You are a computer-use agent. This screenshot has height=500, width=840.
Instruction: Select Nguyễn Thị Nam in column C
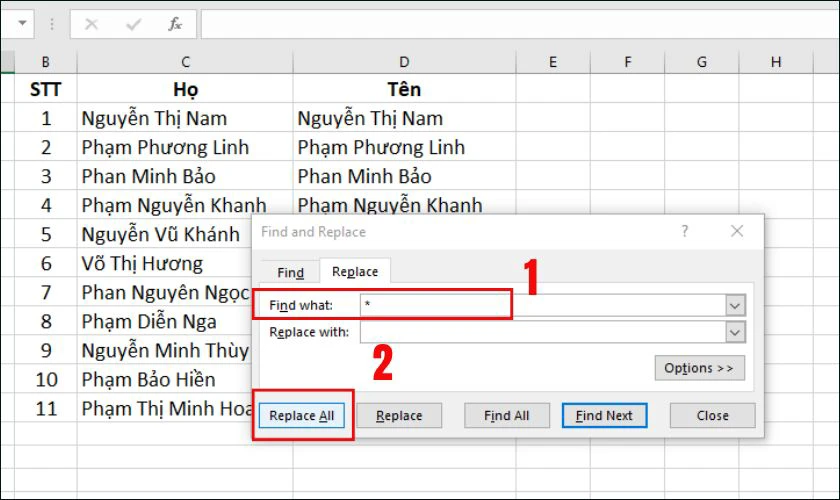[185, 118]
